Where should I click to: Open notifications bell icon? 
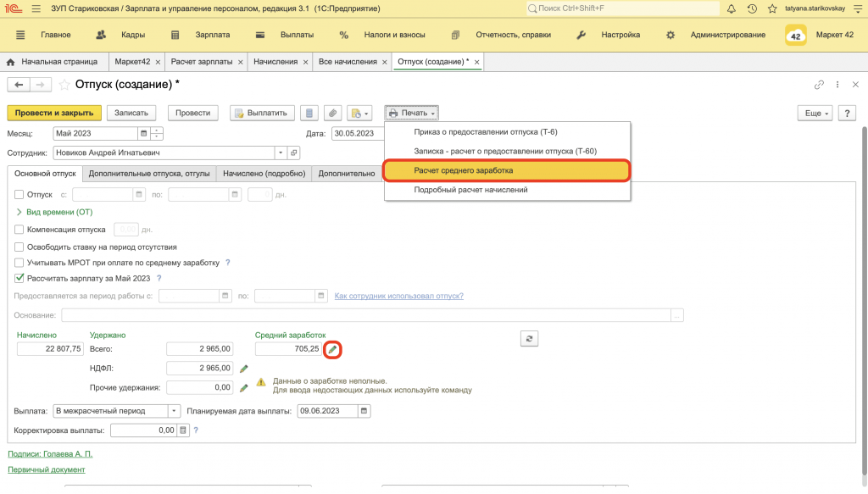[732, 8]
